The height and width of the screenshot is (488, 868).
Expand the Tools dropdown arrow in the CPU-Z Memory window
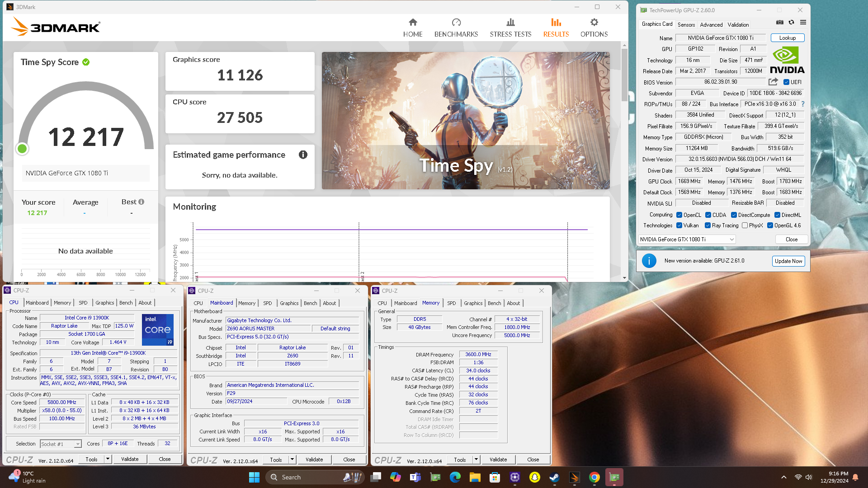tap(476, 460)
